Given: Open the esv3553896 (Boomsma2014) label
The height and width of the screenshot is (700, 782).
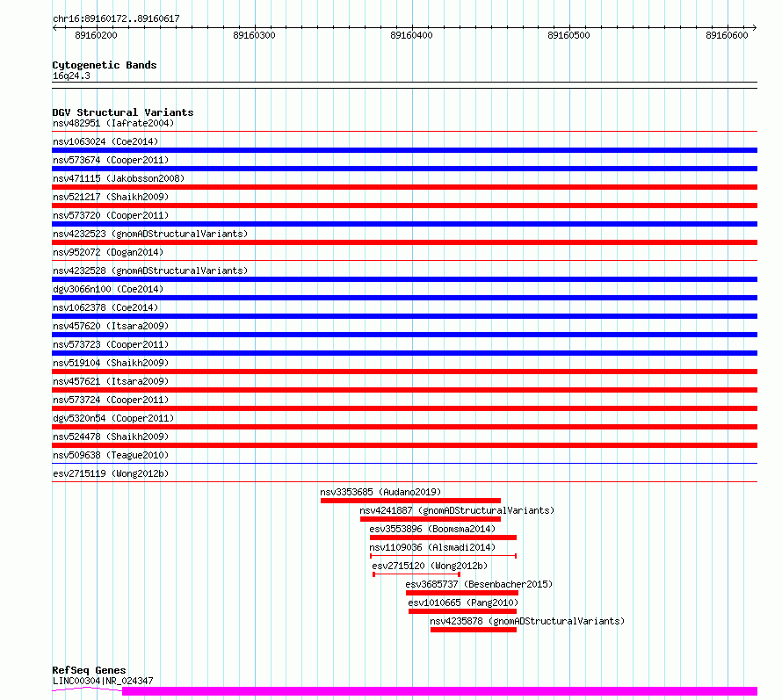Looking at the screenshot, I should (x=432, y=529).
